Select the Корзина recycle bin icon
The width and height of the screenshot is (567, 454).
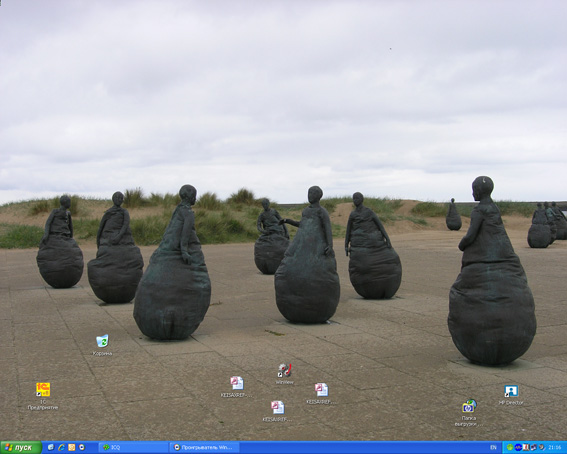[102, 345]
